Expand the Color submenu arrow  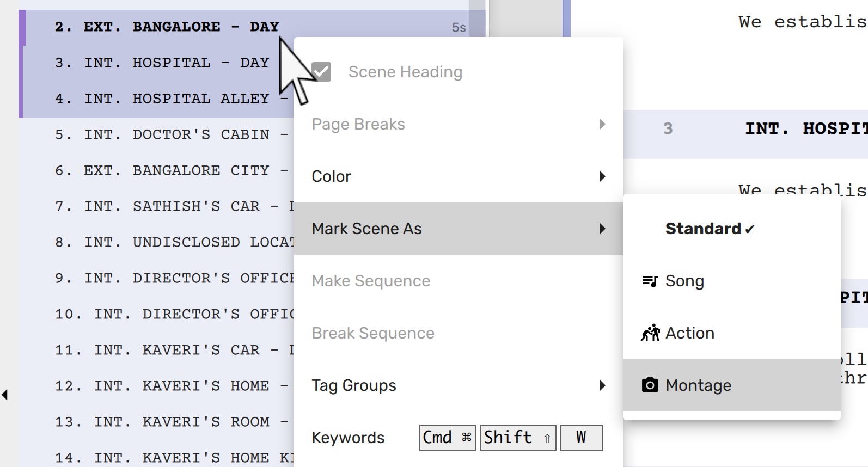(x=602, y=176)
